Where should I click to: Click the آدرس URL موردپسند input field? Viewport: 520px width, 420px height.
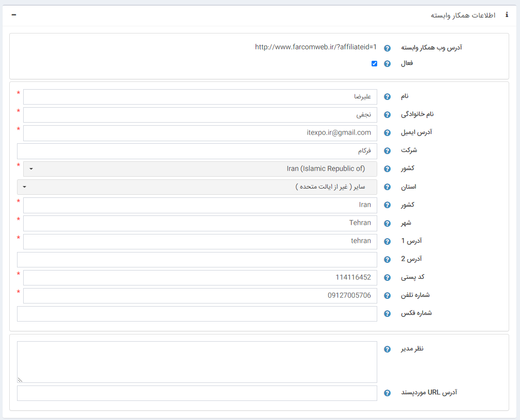pos(197,393)
